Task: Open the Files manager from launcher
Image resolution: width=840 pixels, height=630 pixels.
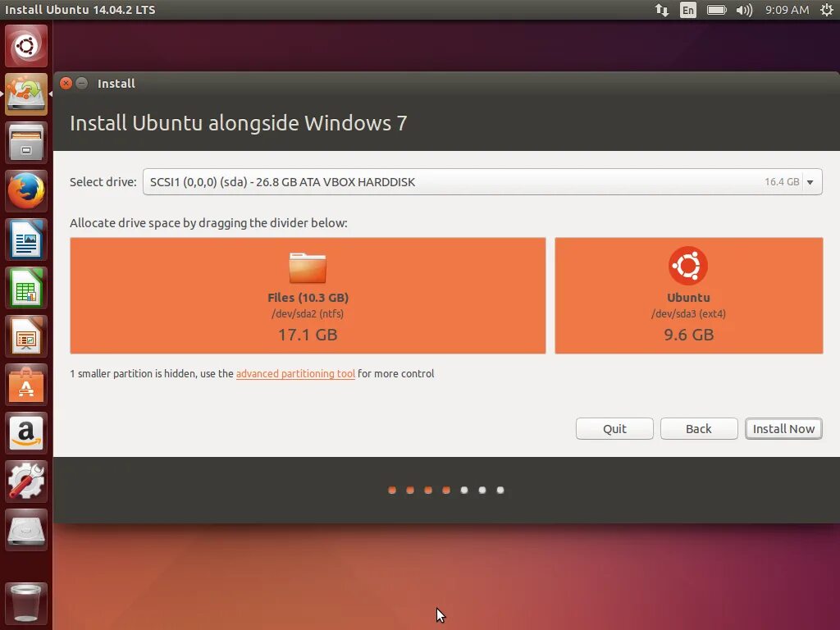Action: click(x=25, y=143)
